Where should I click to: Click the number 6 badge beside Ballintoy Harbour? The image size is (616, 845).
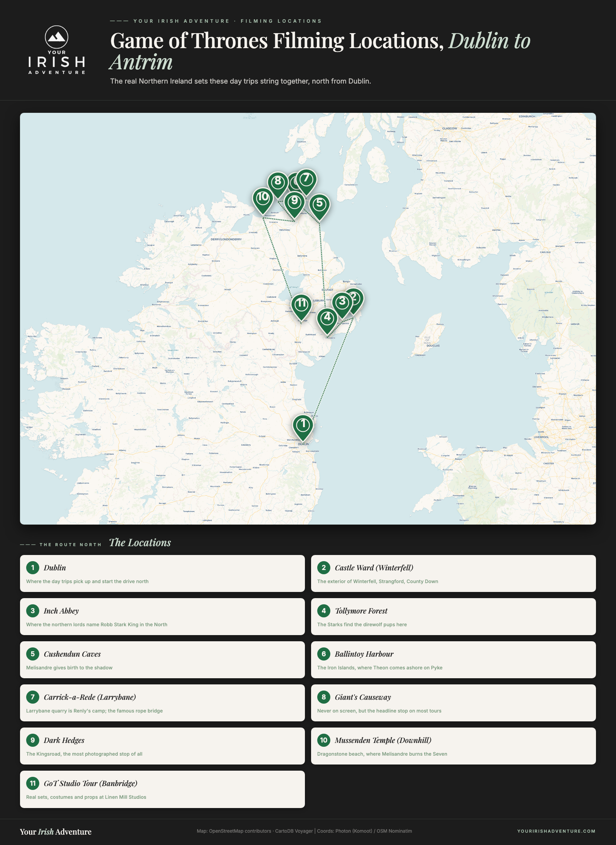coord(324,654)
